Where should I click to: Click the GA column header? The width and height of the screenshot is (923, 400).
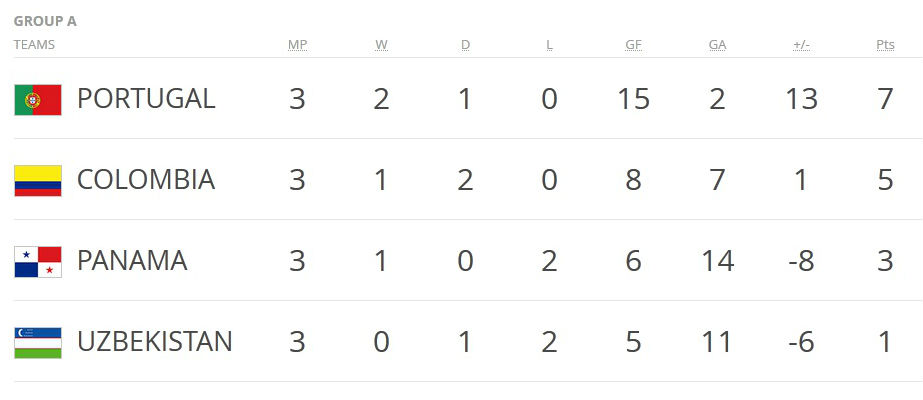click(717, 45)
